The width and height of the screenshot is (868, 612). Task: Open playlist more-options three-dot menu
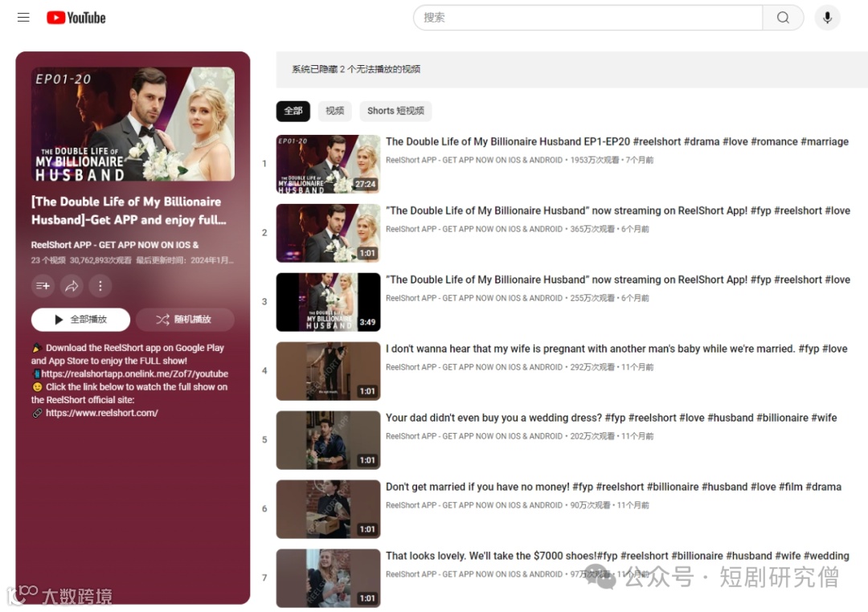pos(100,286)
